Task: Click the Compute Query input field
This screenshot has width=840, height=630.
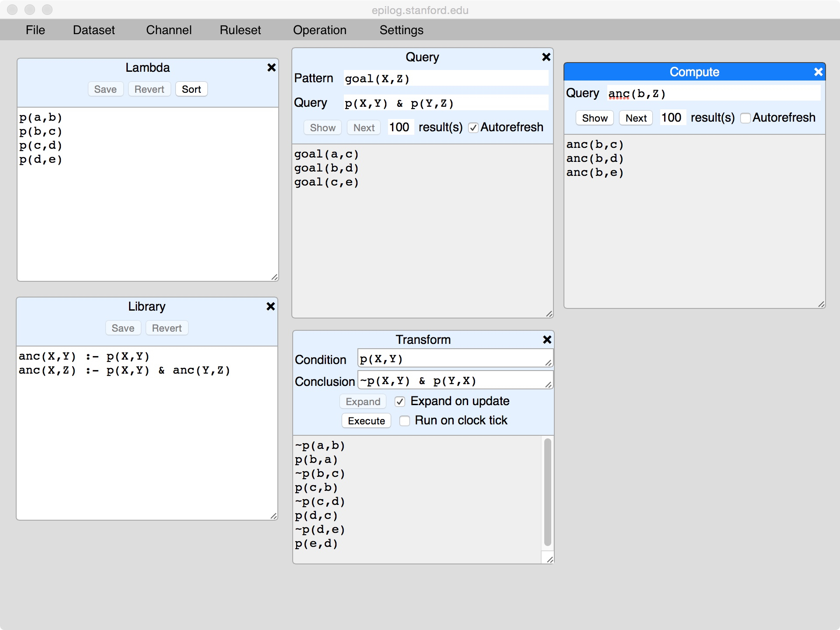Action: tap(713, 94)
